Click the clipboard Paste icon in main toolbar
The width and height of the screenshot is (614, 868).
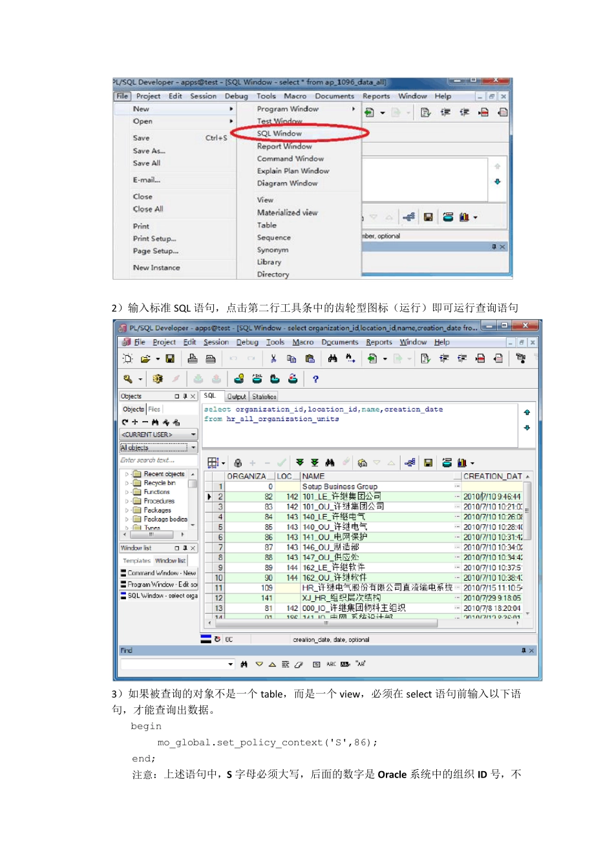pyautogui.click(x=310, y=358)
